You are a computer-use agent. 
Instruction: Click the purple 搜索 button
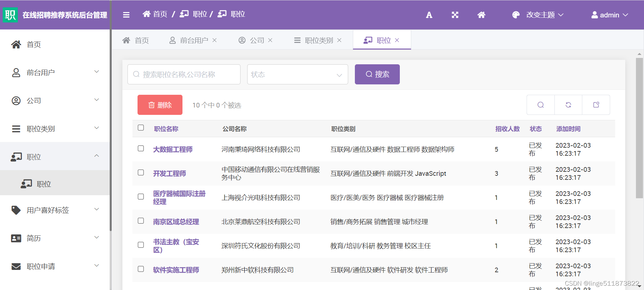pos(377,74)
